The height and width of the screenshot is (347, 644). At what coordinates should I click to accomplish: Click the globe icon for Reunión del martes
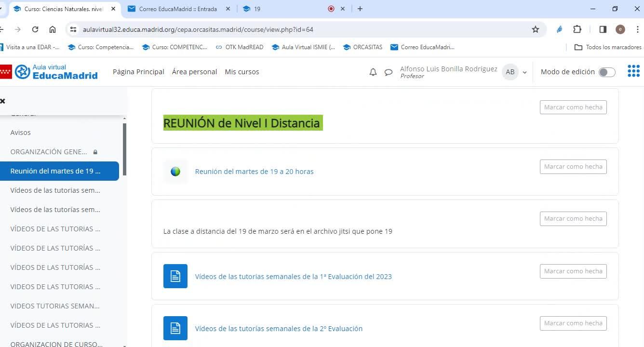175,172
